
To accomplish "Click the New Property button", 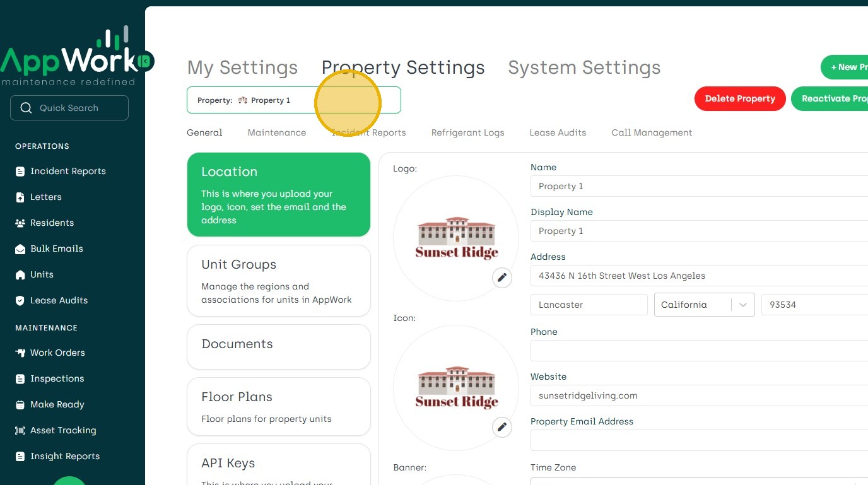I will pyautogui.click(x=844, y=67).
